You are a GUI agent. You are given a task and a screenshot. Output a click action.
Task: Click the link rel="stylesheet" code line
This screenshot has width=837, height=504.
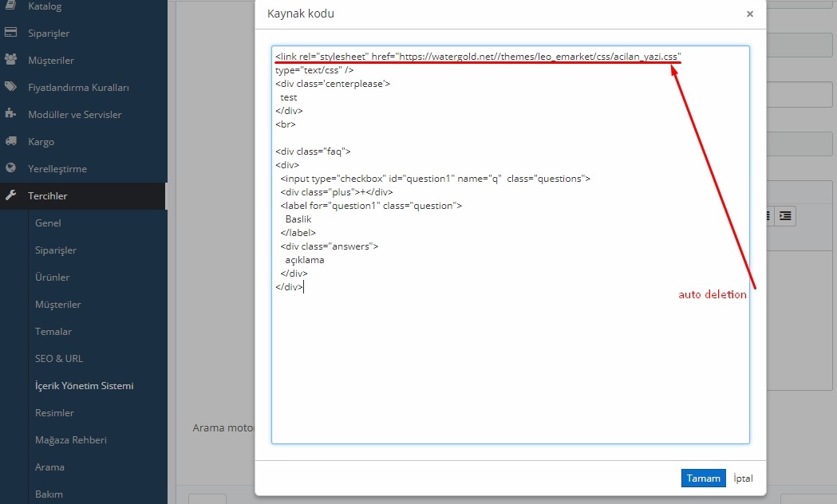click(478, 57)
